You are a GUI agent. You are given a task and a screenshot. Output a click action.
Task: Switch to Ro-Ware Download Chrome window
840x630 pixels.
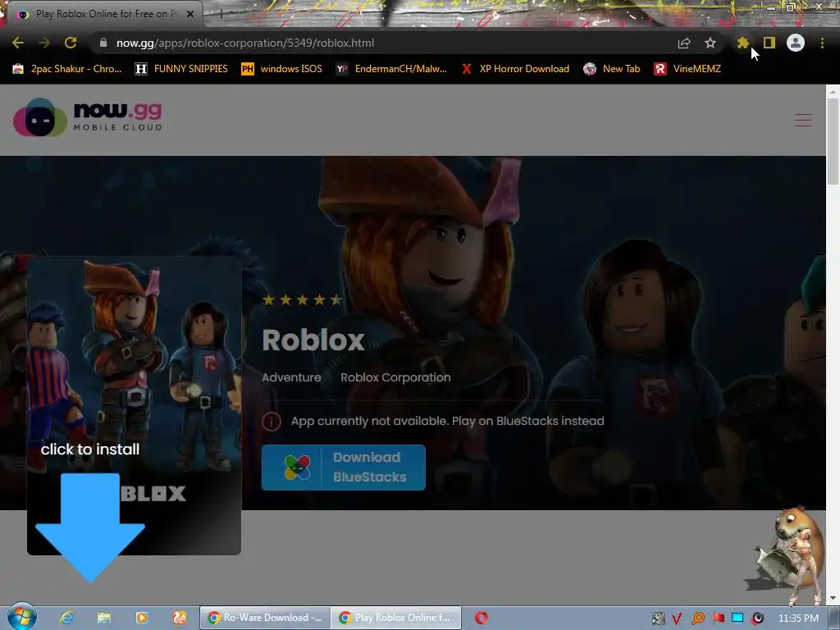point(265,618)
